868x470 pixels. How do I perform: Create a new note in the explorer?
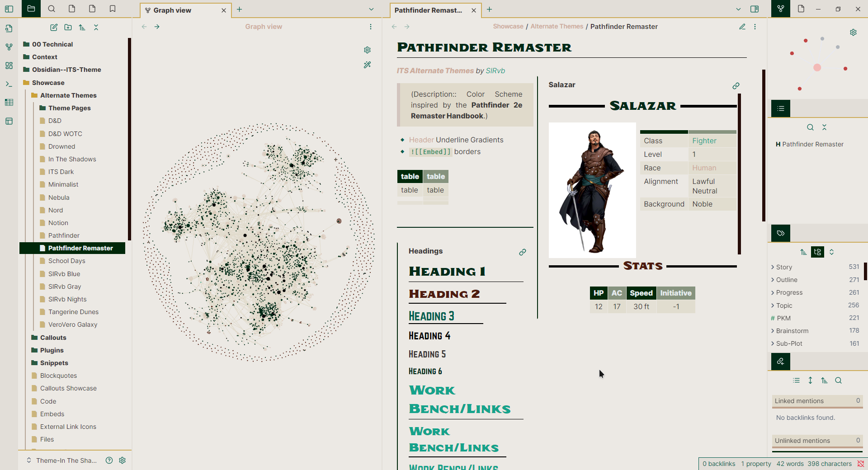pos(54,27)
